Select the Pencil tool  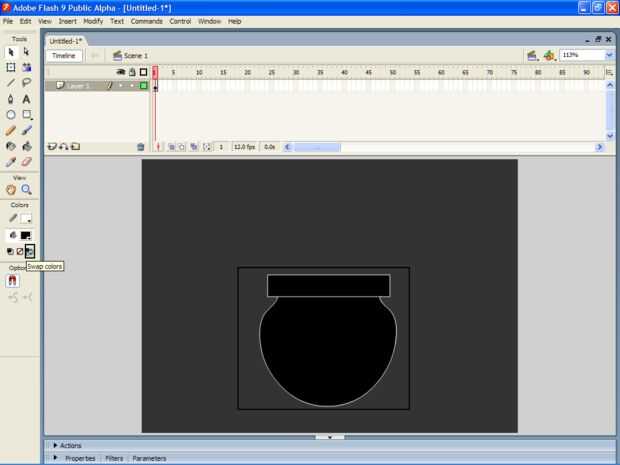point(11,130)
